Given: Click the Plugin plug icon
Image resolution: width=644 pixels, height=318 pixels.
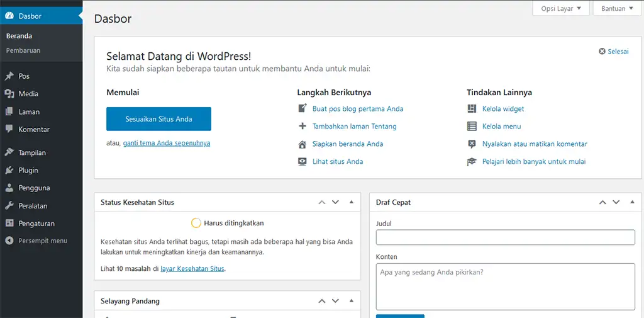Looking at the screenshot, I should [9, 170].
